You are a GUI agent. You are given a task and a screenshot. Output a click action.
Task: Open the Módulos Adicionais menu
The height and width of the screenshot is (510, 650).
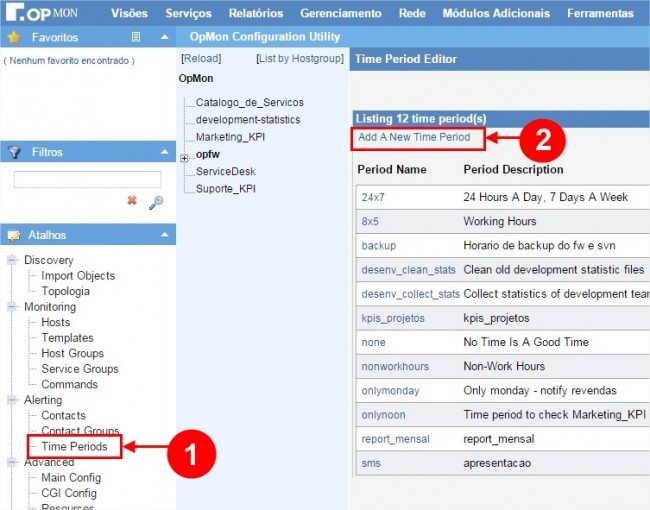pyautogui.click(x=496, y=14)
